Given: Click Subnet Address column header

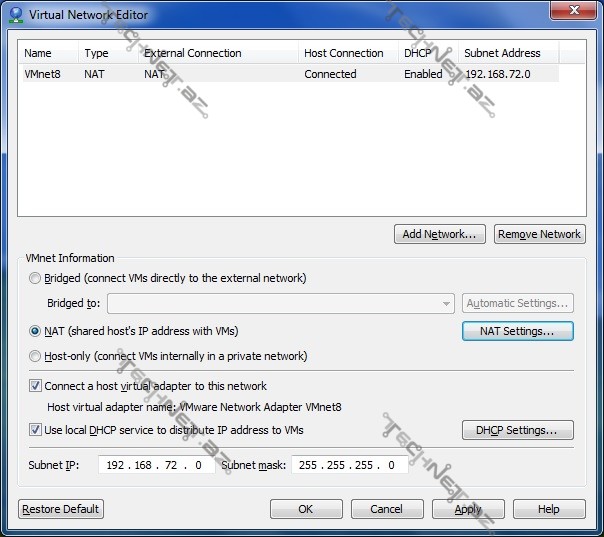Looking at the screenshot, I should click(508, 53).
